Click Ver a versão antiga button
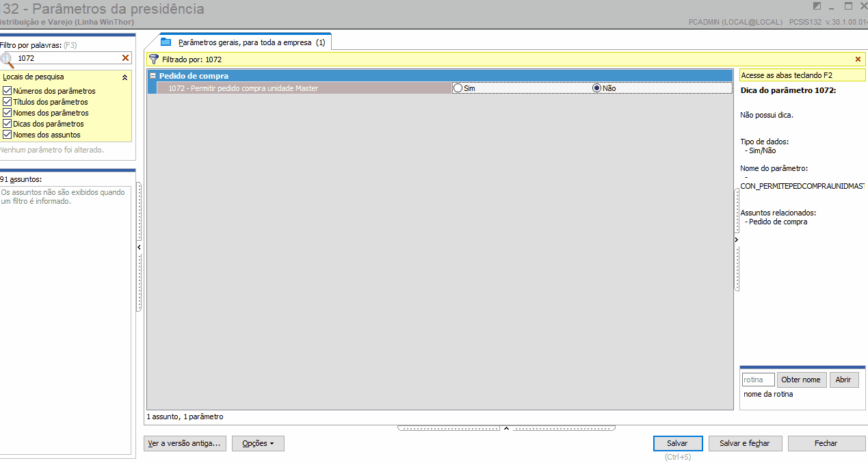Viewport: 868px width, 463px height. [185, 443]
